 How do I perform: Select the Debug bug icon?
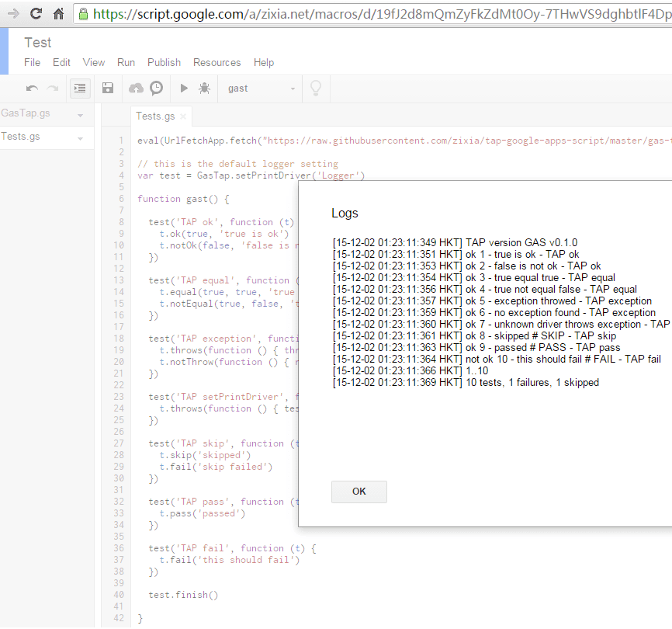(204, 88)
